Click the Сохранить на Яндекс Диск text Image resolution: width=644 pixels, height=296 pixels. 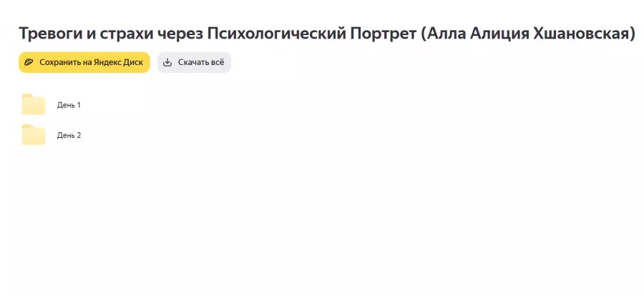[91, 62]
